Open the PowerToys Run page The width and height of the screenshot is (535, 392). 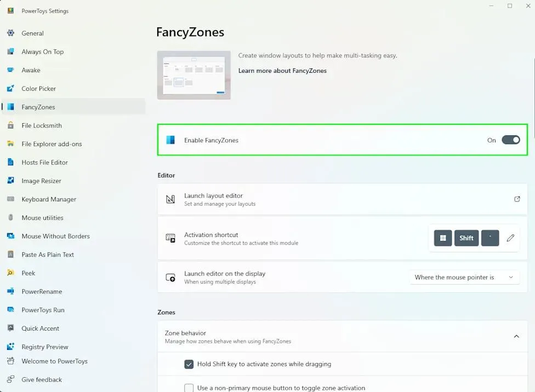click(x=43, y=310)
